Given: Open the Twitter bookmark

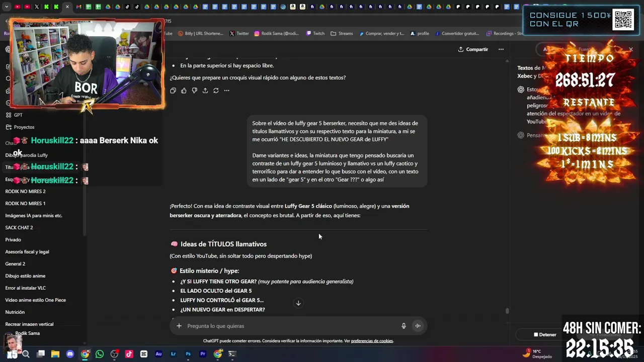Looking at the screenshot, I should (239, 34).
